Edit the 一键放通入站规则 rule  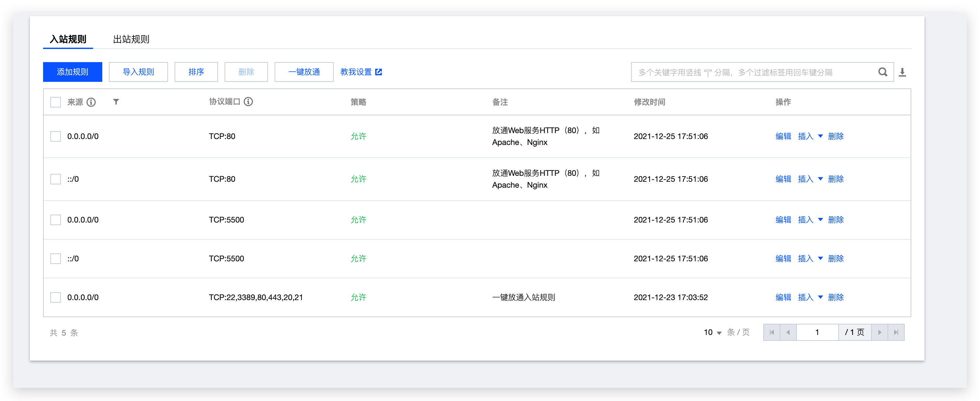[x=783, y=297]
